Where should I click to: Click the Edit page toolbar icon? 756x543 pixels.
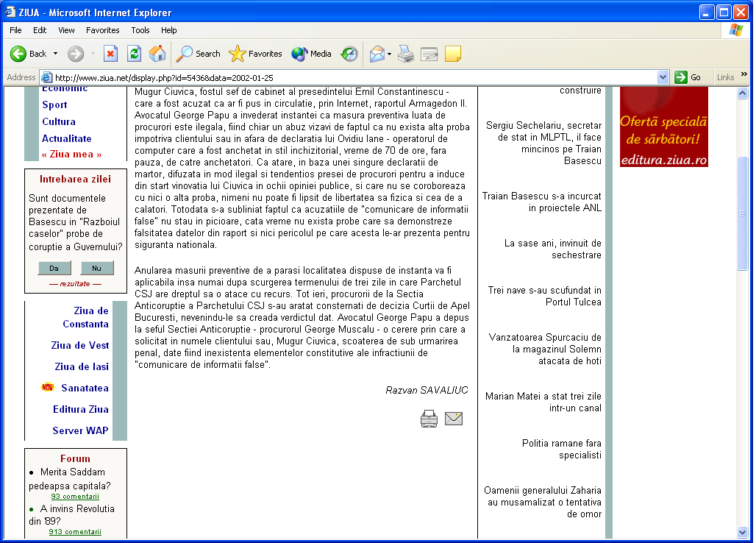[429, 54]
